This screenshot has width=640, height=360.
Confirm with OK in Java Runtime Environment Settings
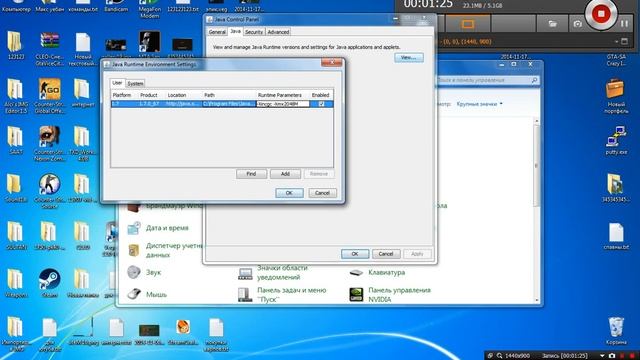point(289,193)
